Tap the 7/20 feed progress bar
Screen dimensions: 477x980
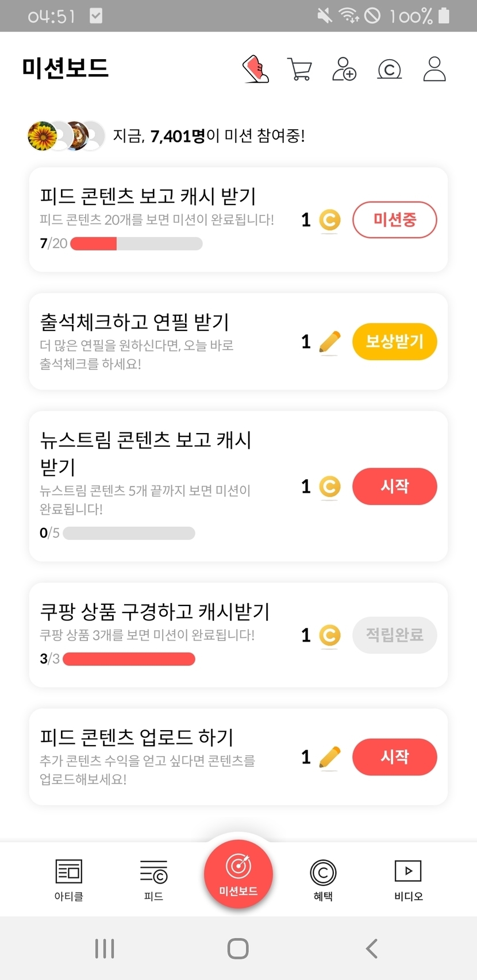coord(136,244)
